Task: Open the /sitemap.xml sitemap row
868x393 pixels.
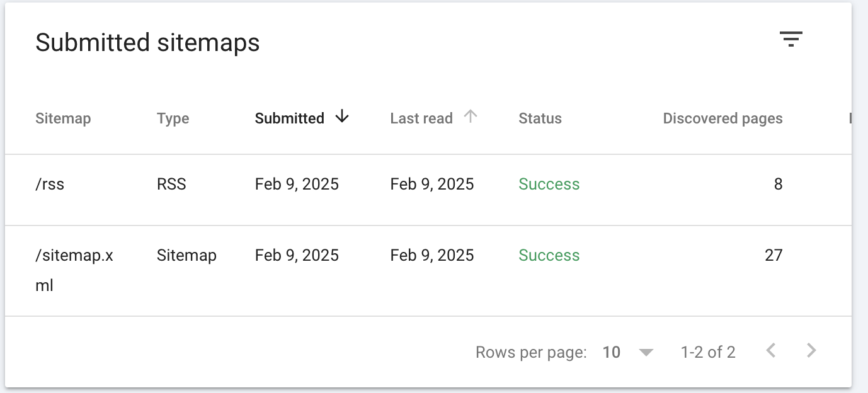Action: (x=428, y=271)
